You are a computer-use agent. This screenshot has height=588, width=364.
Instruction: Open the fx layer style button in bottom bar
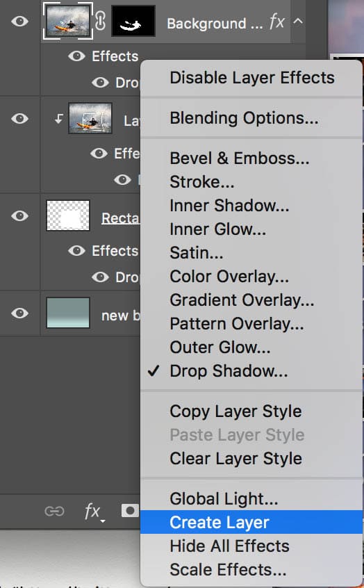coord(94,512)
